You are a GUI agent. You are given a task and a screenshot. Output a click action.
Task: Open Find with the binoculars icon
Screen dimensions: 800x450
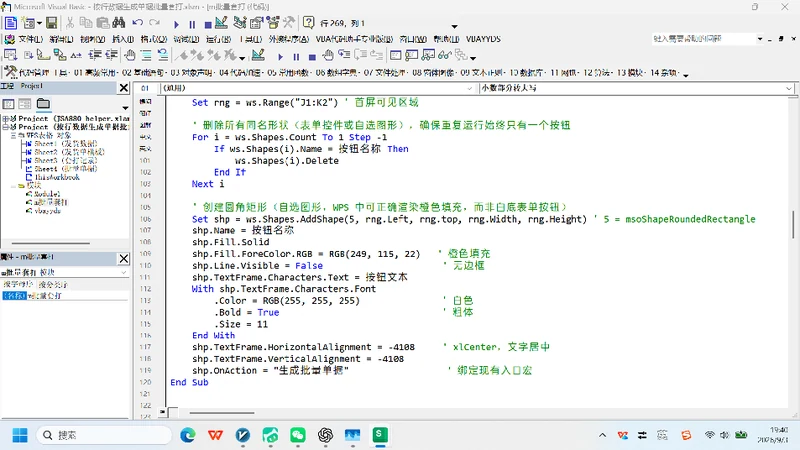[x=119, y=23]
